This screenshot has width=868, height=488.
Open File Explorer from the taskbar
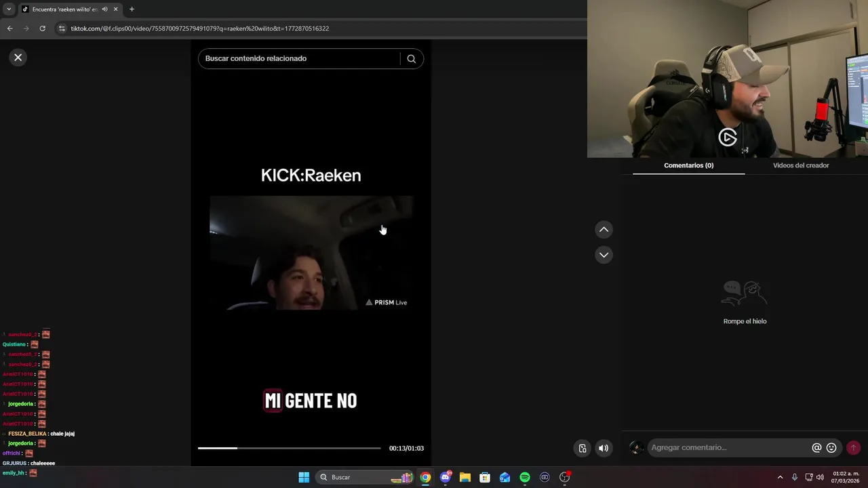tap(465, 477)
